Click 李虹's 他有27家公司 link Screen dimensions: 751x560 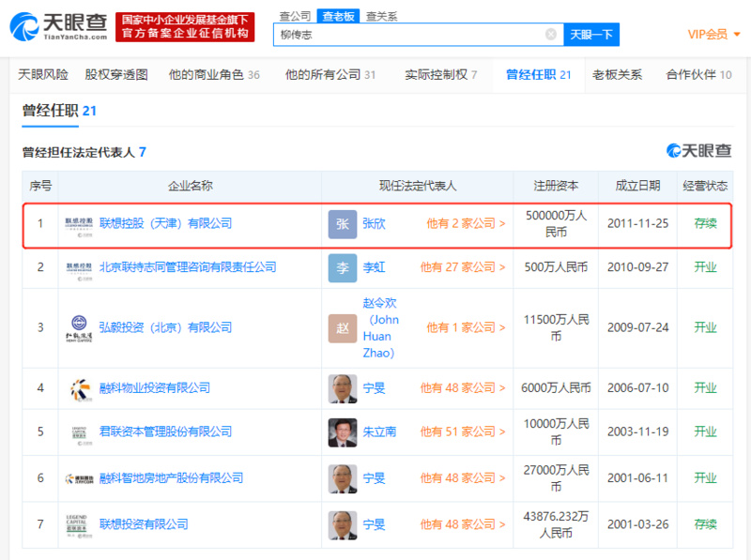[462, 267]
